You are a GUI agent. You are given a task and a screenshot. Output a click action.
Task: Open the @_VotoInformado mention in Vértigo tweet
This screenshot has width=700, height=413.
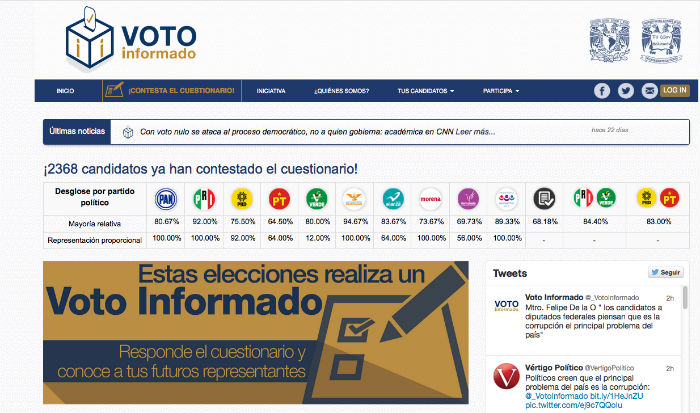(557, 396)
